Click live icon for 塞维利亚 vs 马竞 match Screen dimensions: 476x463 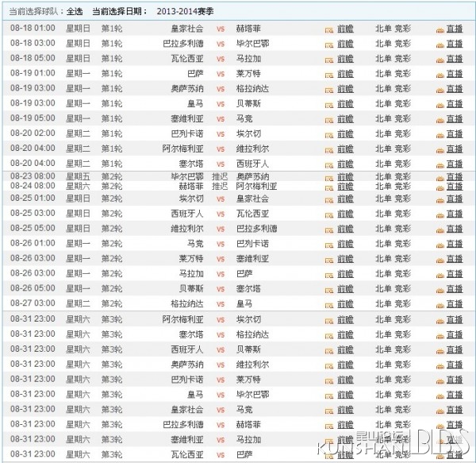[x=440, y=118]
